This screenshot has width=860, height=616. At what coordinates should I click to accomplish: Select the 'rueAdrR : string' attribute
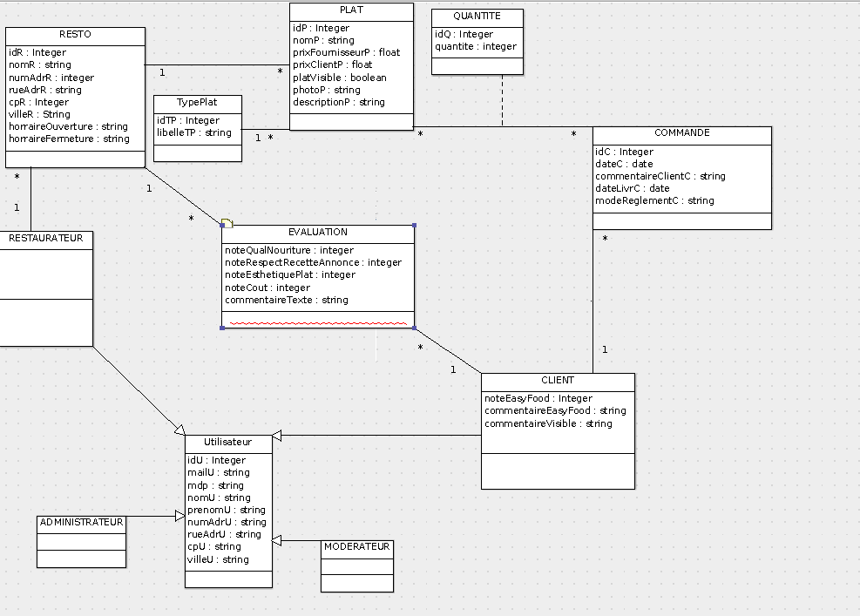45,90
